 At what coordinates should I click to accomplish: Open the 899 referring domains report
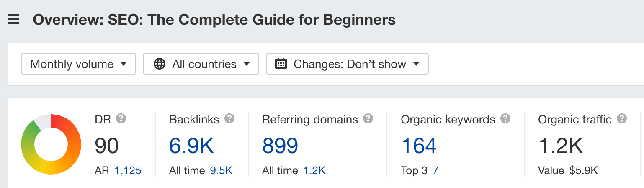280,146
